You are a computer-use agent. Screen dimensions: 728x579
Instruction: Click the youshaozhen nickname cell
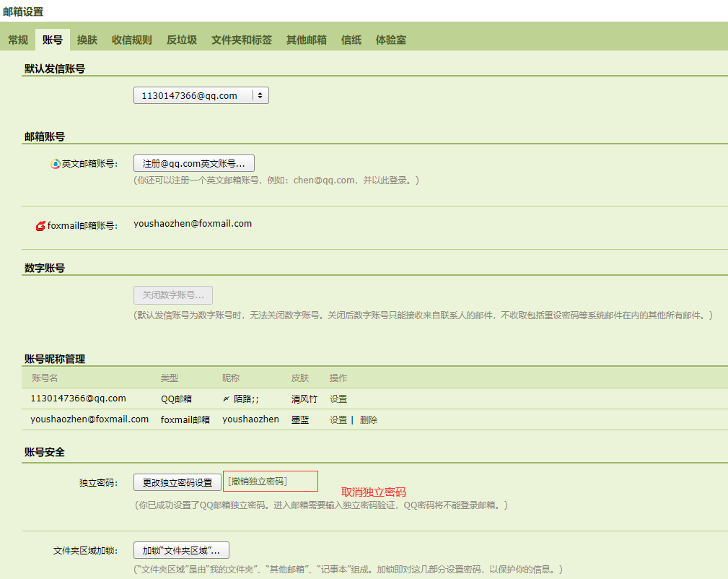250,419
